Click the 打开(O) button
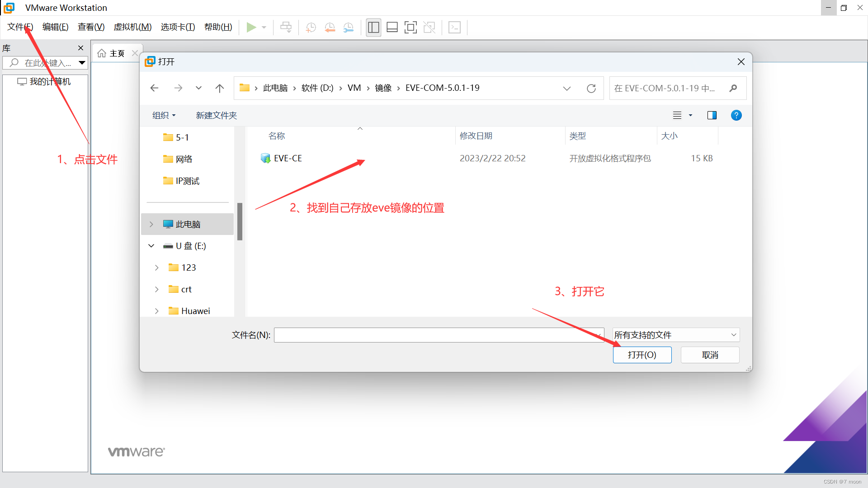The image size is (868, 488). click(x=642, y=355)
